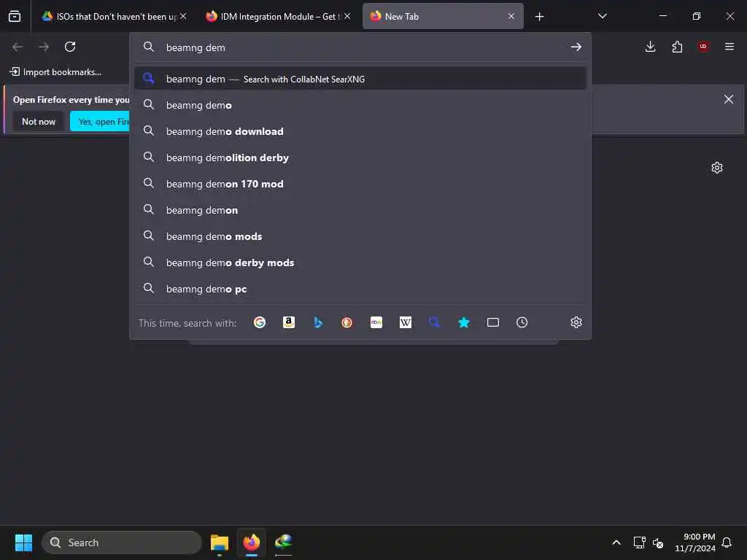The height and width of the screenshot is (560, 747).
Task: Click the go arrow in address bar
Action: coord(576,47)
